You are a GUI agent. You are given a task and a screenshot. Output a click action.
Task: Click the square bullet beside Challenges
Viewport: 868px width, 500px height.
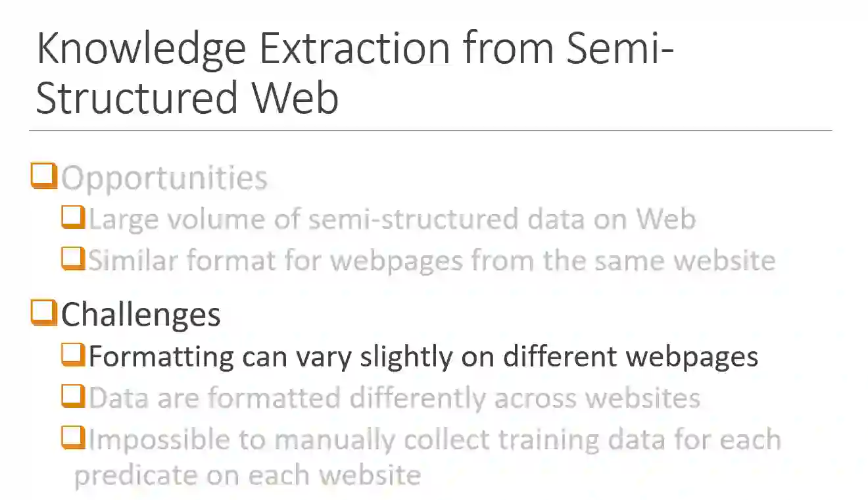[44, 312]
